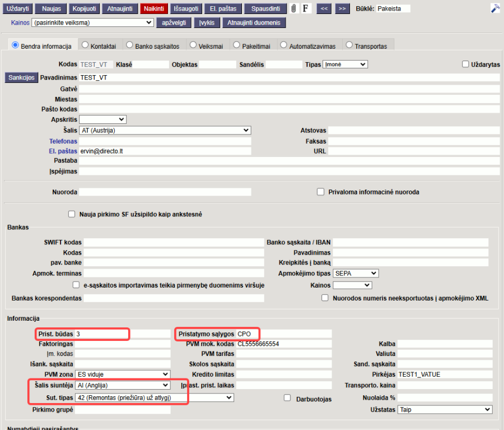Screen dimensions: 504x430
Task: Click the Būklė Pakeista status field
Action: tap(393, 9)
